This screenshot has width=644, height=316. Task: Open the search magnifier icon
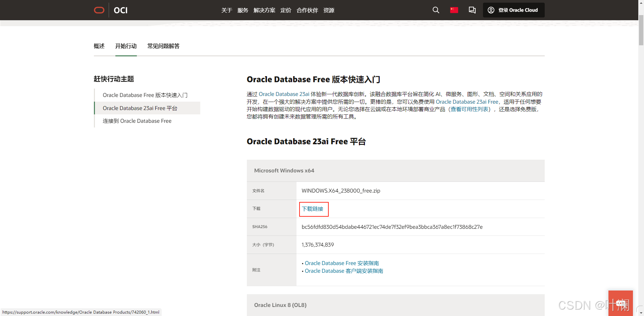click(x=435, y=10)
